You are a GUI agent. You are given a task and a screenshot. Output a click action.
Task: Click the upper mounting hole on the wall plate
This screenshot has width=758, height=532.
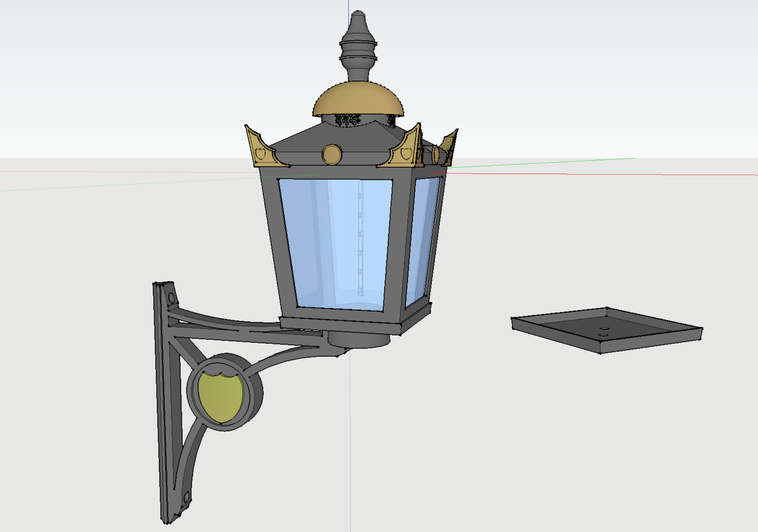click(x=171, y=298)
